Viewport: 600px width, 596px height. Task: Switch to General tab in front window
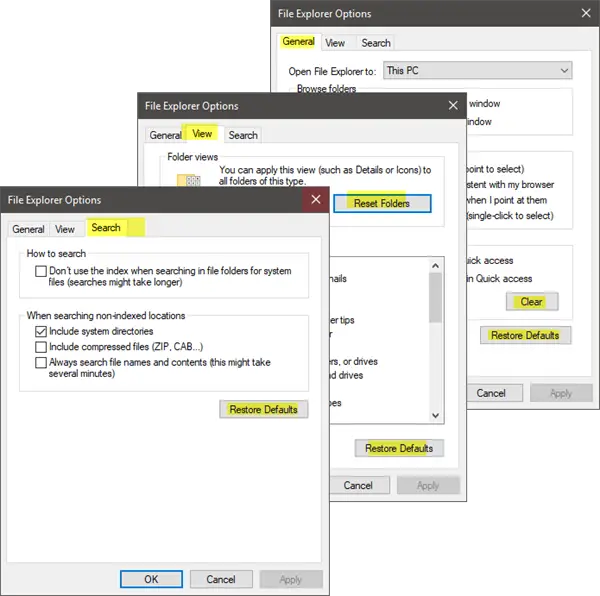point(28,229)
